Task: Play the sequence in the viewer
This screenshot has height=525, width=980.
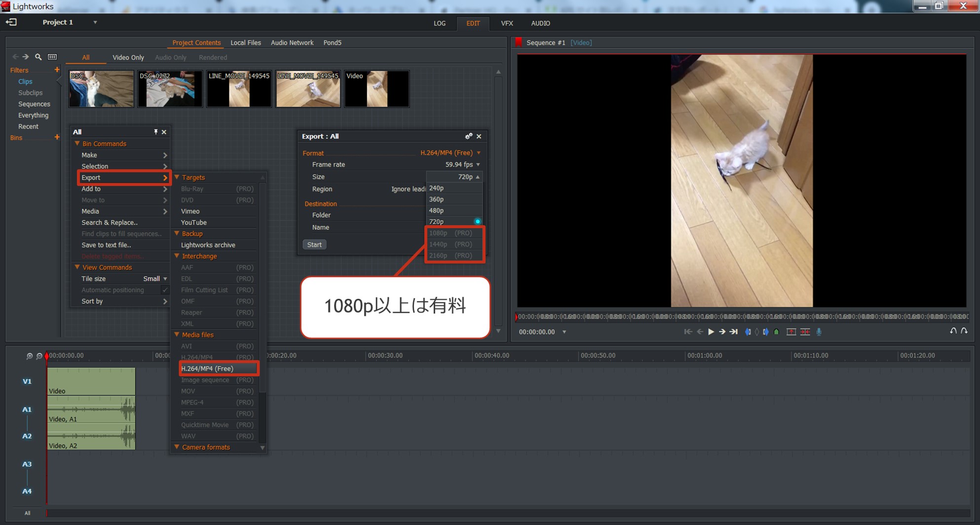Action: click(x=711, y=332)
